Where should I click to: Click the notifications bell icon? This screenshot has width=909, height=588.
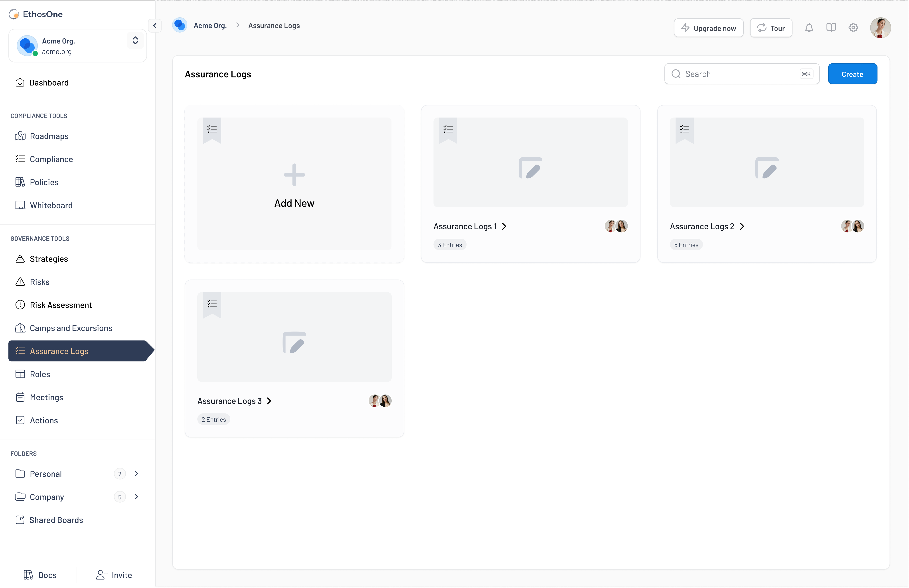point(809,28)
